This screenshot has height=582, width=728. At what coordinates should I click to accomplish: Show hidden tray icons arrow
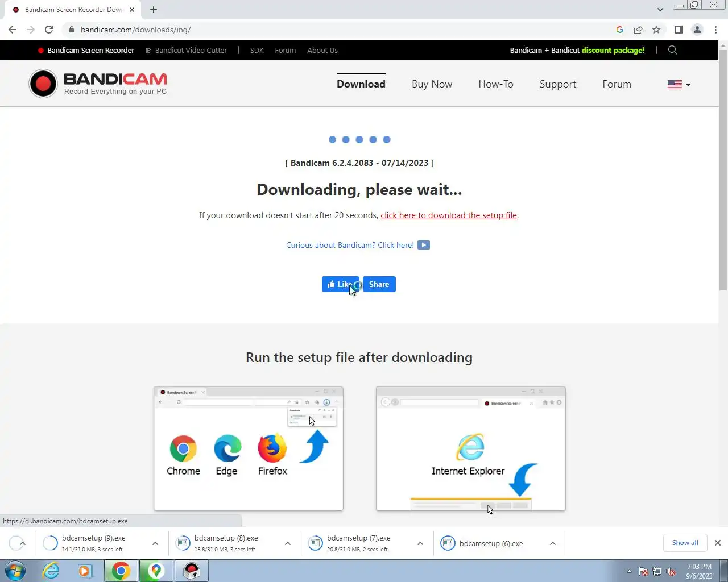click(x=629, y=572)
